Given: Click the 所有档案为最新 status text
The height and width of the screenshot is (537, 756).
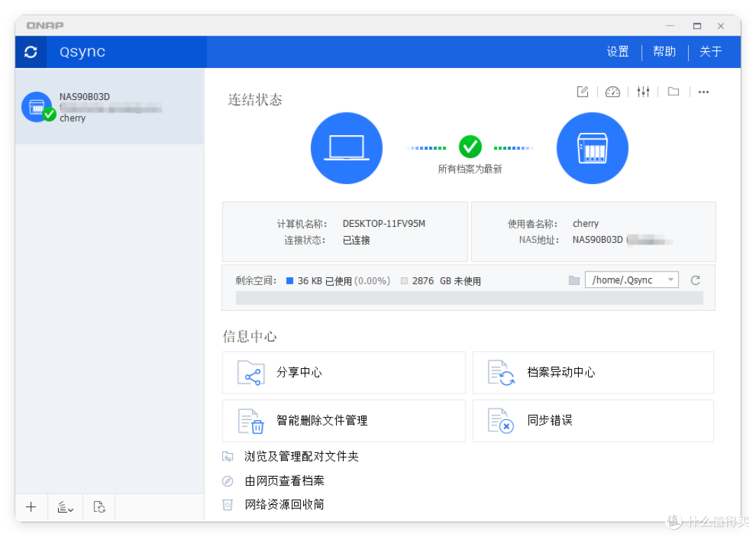Looking at the screenshot, I should click(x=470, y=169).
